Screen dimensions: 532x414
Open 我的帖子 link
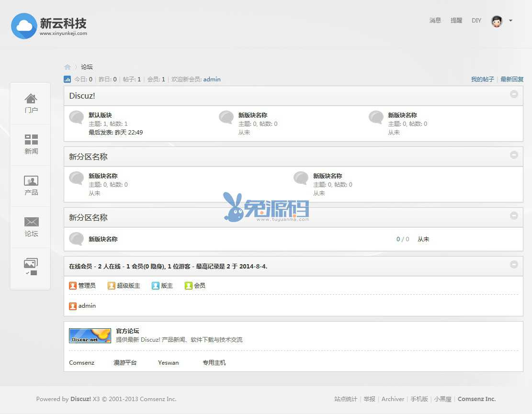482,79
